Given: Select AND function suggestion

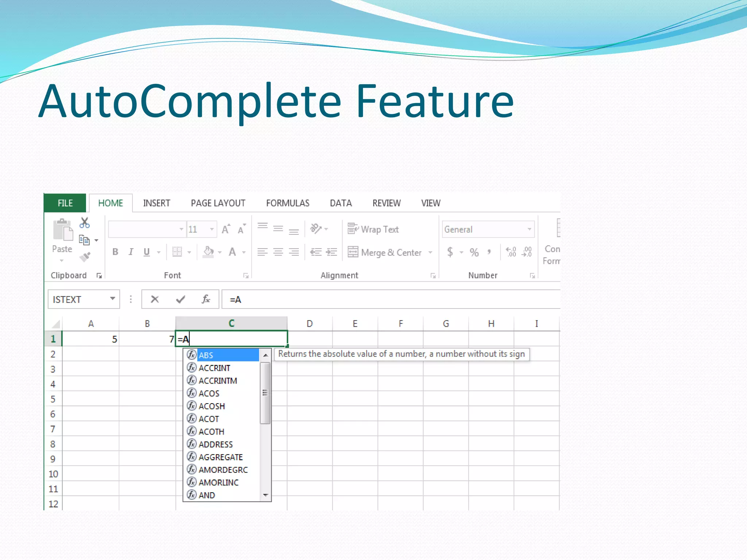Looking at the screenshot, I should pyautogui.click(x=222, y=495).
